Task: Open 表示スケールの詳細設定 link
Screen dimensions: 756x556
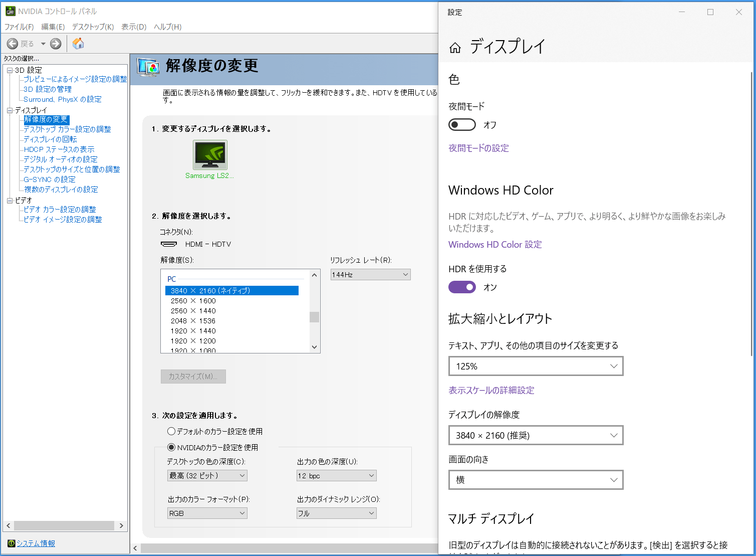Action: pyautogui.click(x=491, y=390)
